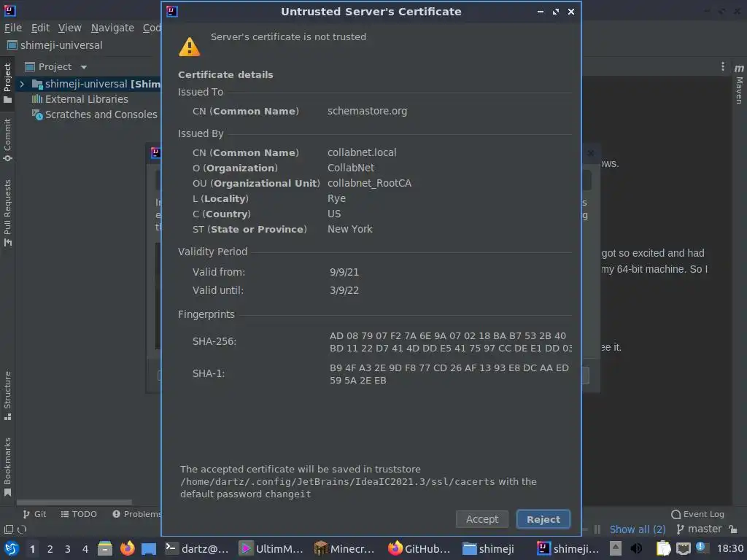
Task: Open the network tray icon
Action: pos(684,548)
